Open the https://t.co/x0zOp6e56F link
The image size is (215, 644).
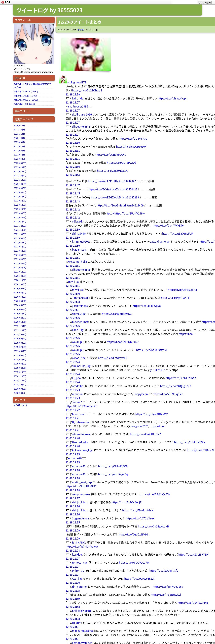[x=131, y=147]
